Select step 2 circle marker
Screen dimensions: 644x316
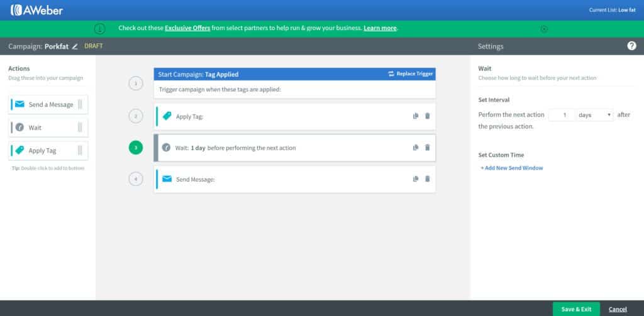click(136, 116)
